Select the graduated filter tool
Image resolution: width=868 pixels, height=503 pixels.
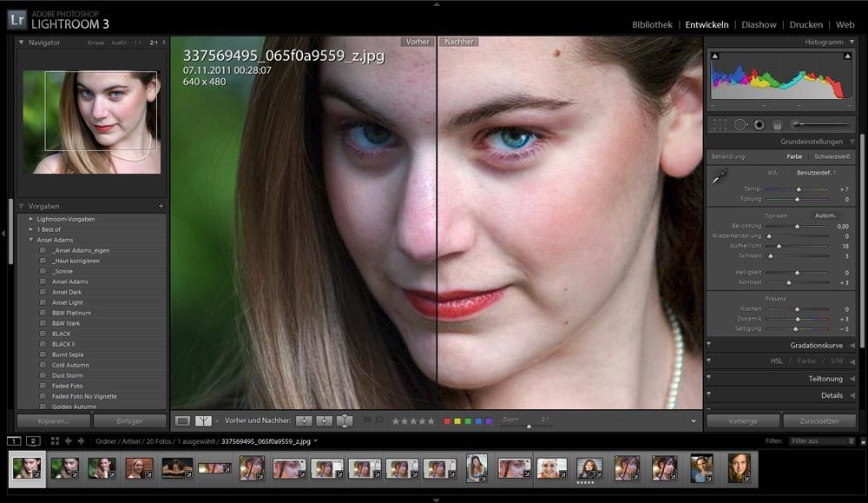tap(777, 124)
